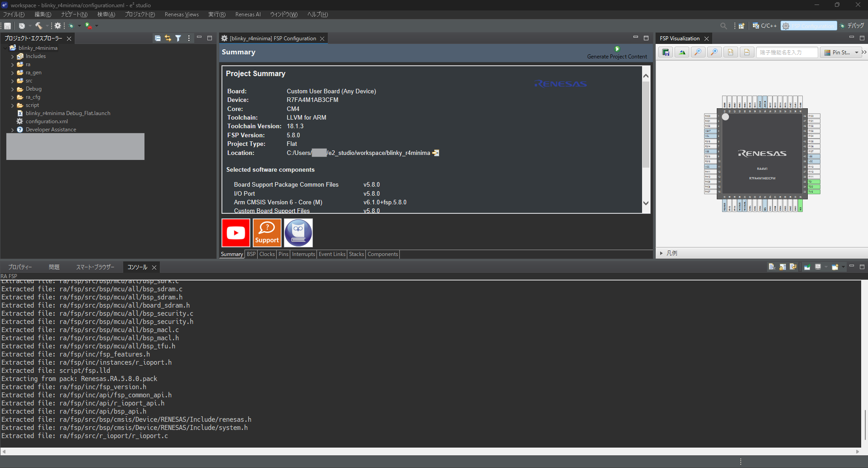This screenshot has width=868, height=468.
Task: Switch to the Clocks tab
Action: [267, 254]
